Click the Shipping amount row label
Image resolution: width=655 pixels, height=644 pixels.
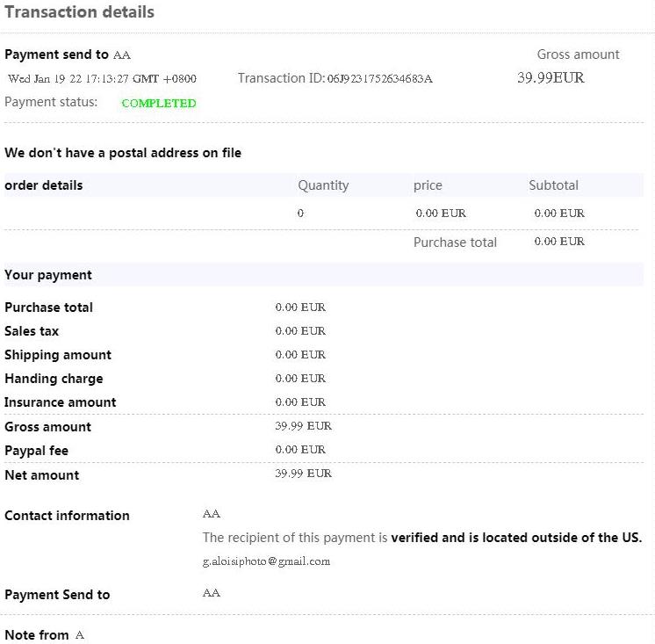click(58, 355)
